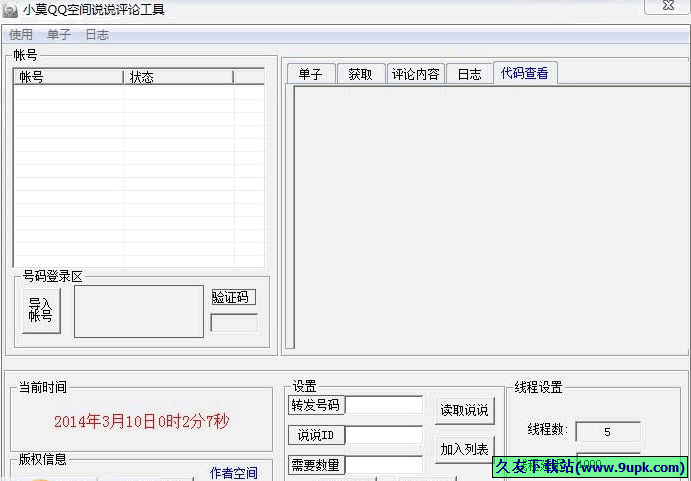Click the input box under 验证码
691x481 pixels.
pyautogui.click(x=234, y=323)
